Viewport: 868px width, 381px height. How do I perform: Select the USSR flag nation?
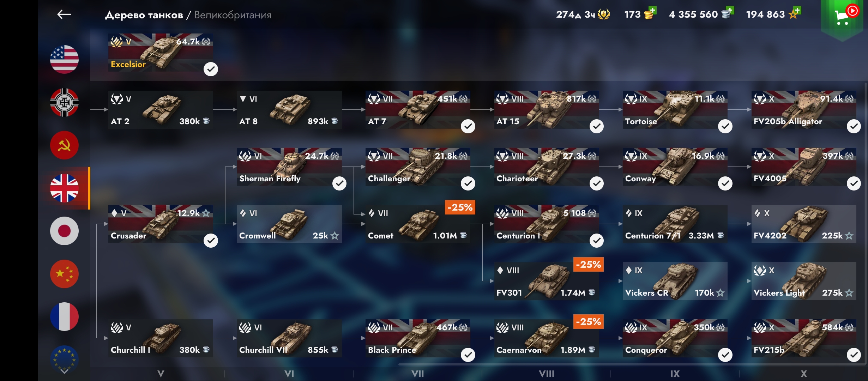click(64, 145)
